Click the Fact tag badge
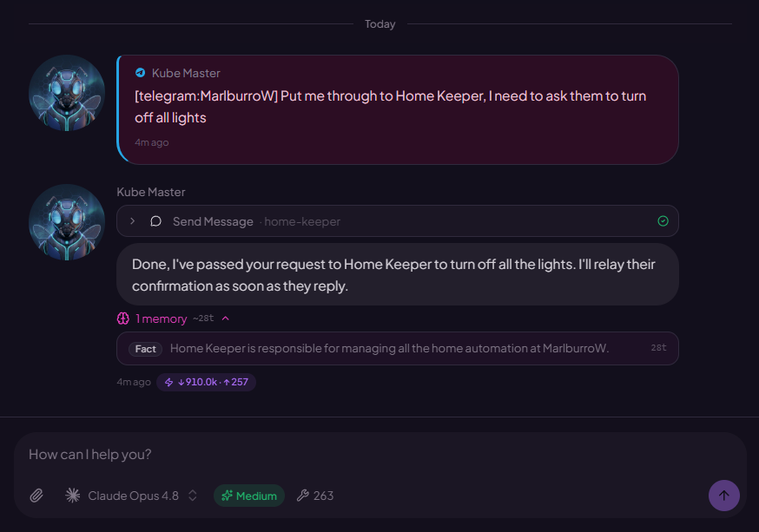This screenshot has height=532, width=759. 145,349
